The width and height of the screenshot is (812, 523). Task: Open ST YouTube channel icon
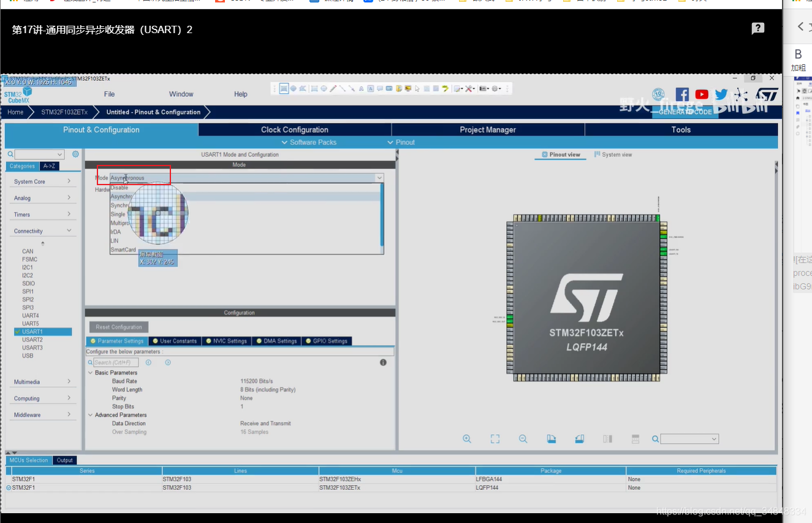click(702, 94)
